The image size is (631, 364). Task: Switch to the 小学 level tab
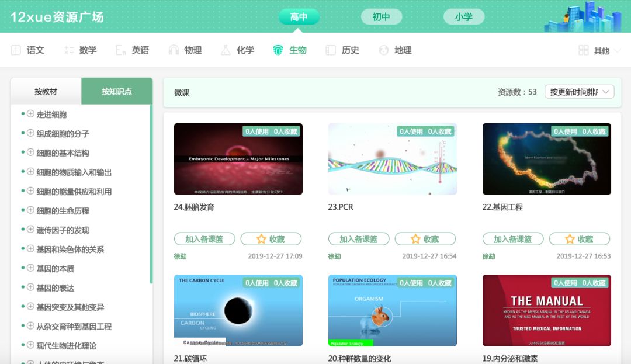pos(463,17)
